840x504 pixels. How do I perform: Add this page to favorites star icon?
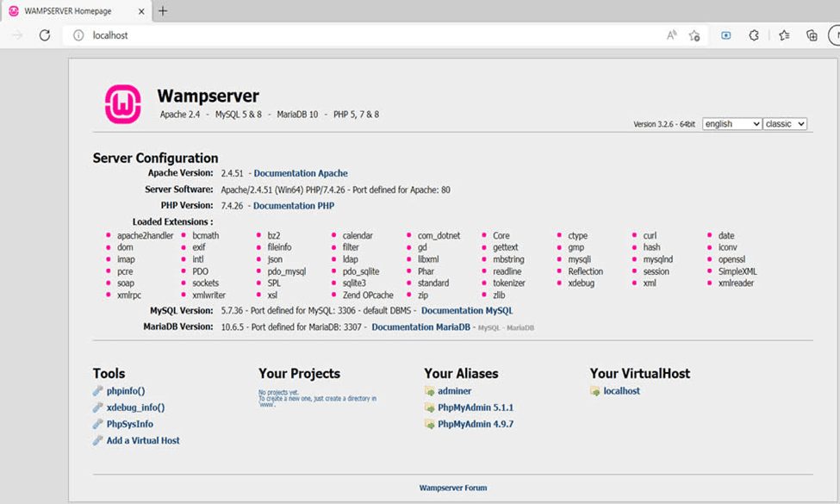coord(694,35)
